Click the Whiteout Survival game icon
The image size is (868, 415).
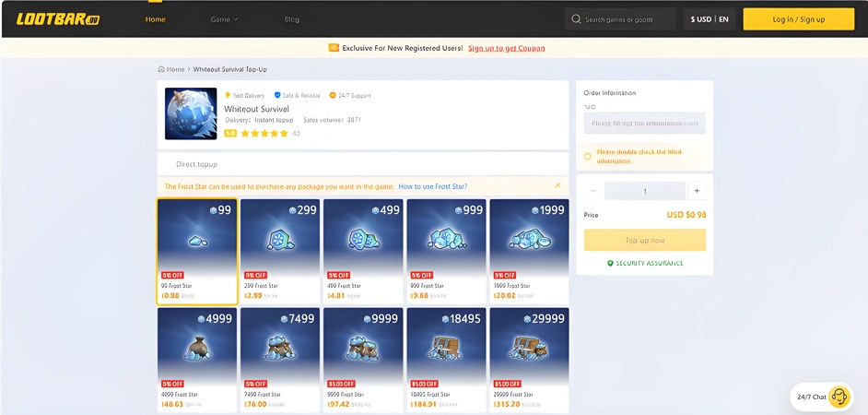pyautogui.click(x=191, y=113)
